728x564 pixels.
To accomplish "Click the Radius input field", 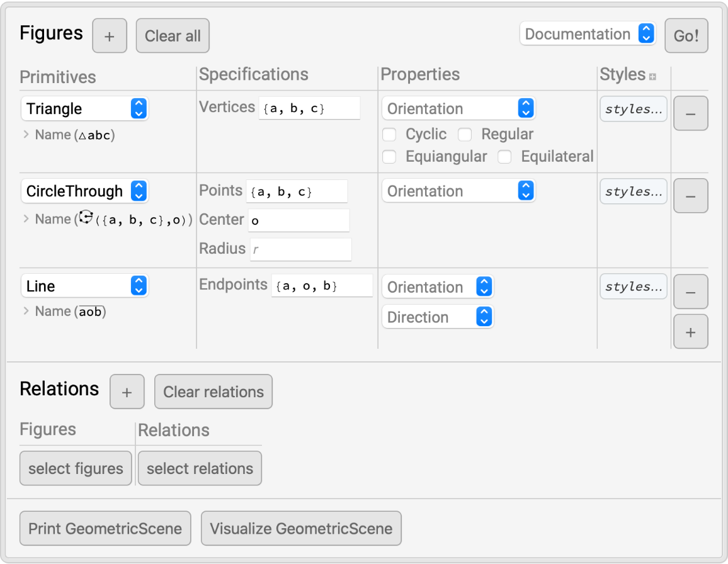I will tap(300, 249).
